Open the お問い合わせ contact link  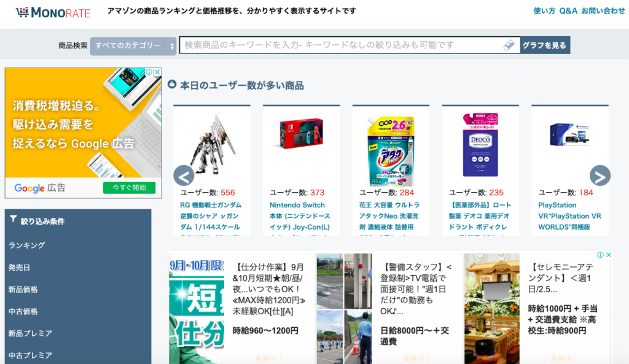pyautogui.click(x=603, y=11)
